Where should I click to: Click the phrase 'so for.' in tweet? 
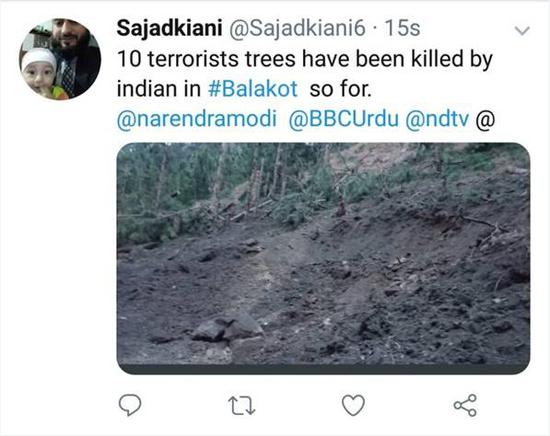[x=340, y=89]
